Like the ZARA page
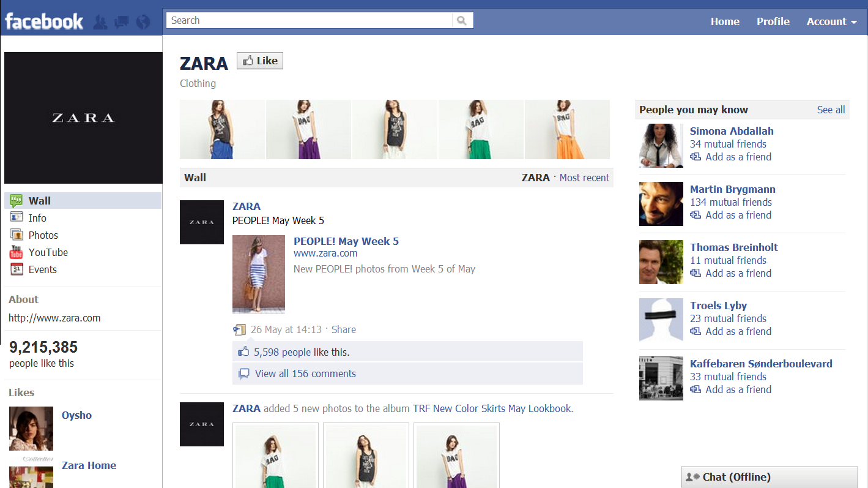 pyautogui.click(x=260, y=61)
